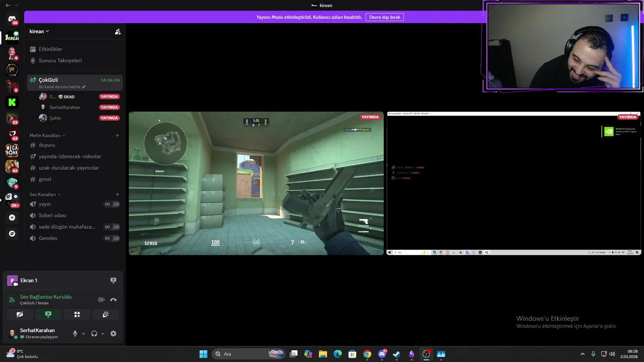Toggle camera on or off
The width and height of the screenshot is (644, 362).
[20, 314]
